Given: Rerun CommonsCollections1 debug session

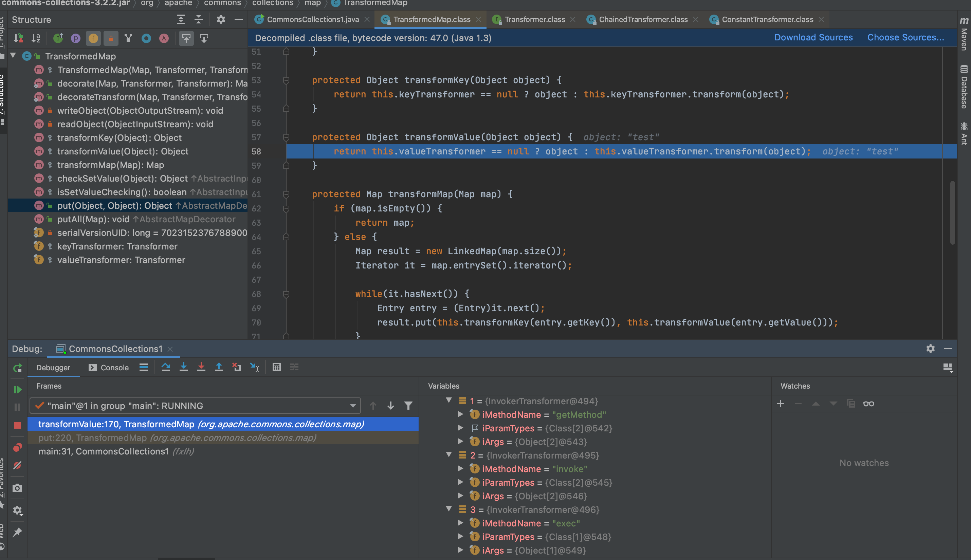Looking at the screenshot, I should pos(17,368).
